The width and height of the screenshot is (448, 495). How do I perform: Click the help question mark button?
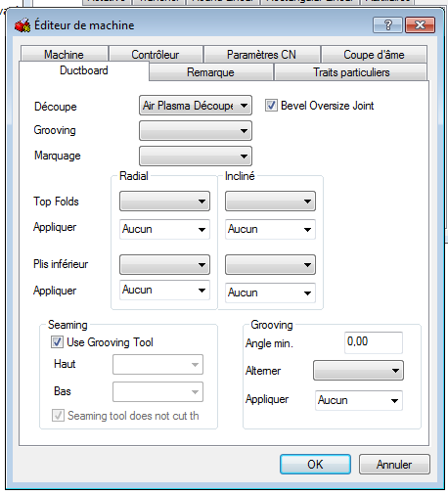(x=387, y=25)
